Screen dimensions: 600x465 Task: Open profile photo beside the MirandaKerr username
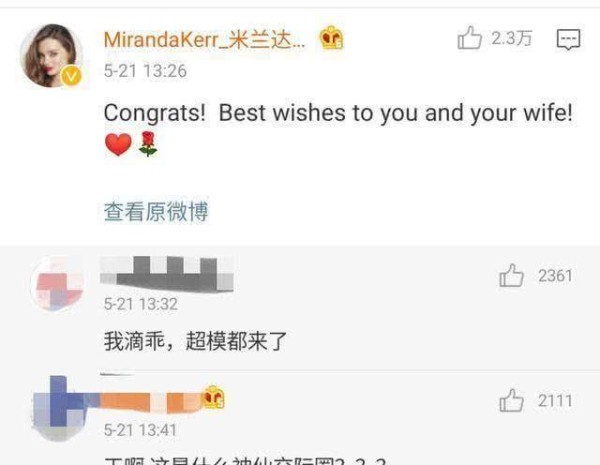pyautogui.click(x=50, y=55)
